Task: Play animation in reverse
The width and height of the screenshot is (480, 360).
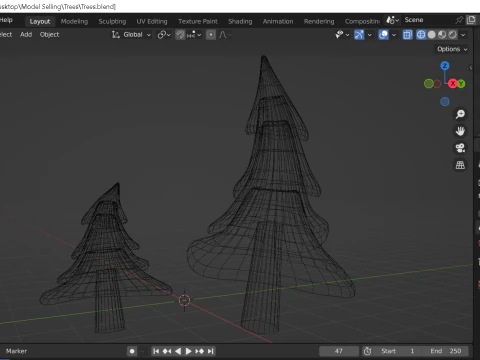Action: click(x=178, y=351)
